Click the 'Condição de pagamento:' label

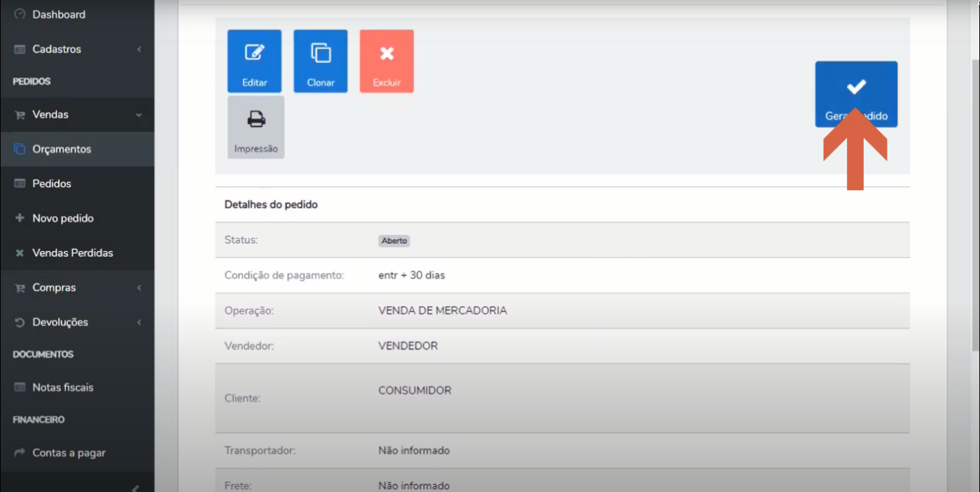284,275
